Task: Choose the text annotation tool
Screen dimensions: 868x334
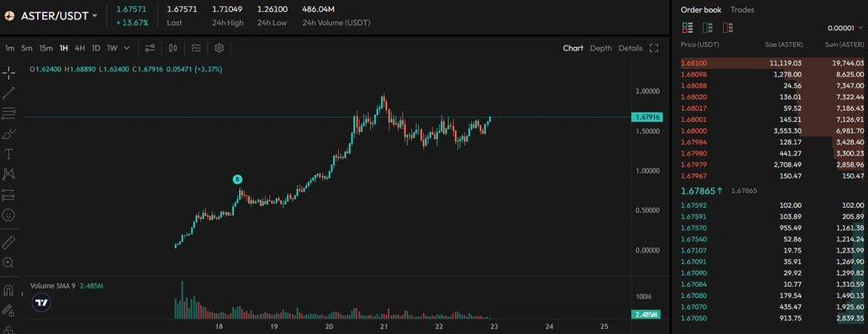Action: click(8, 154)
